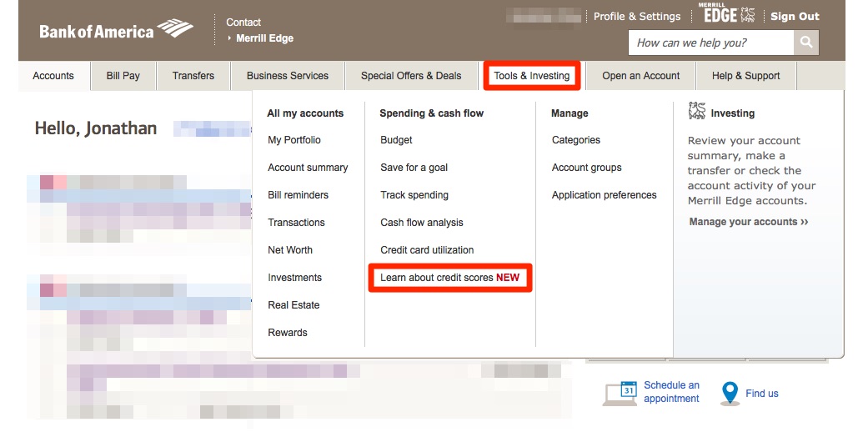
Task: Open Account summary
Action: click(308, 168)
